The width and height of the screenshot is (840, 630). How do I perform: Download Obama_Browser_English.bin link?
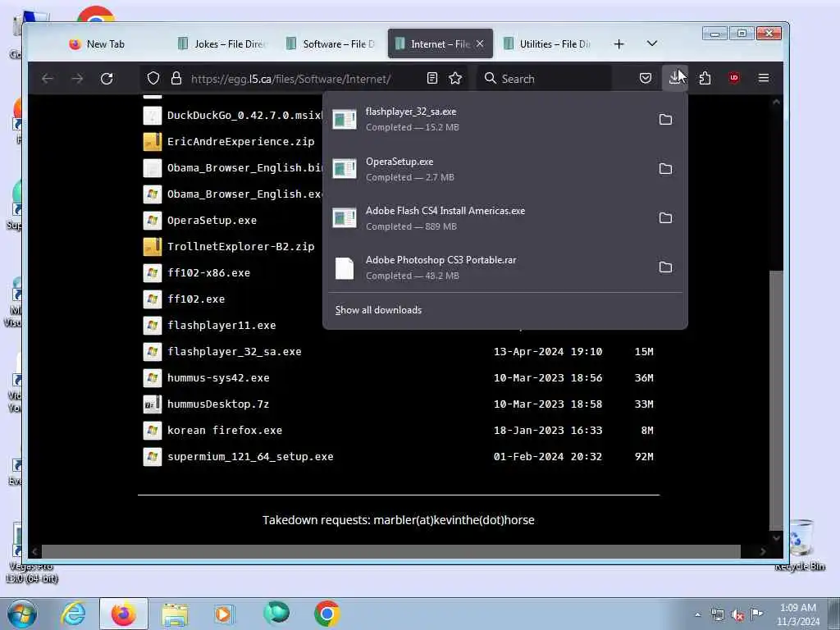coord(244,167)
